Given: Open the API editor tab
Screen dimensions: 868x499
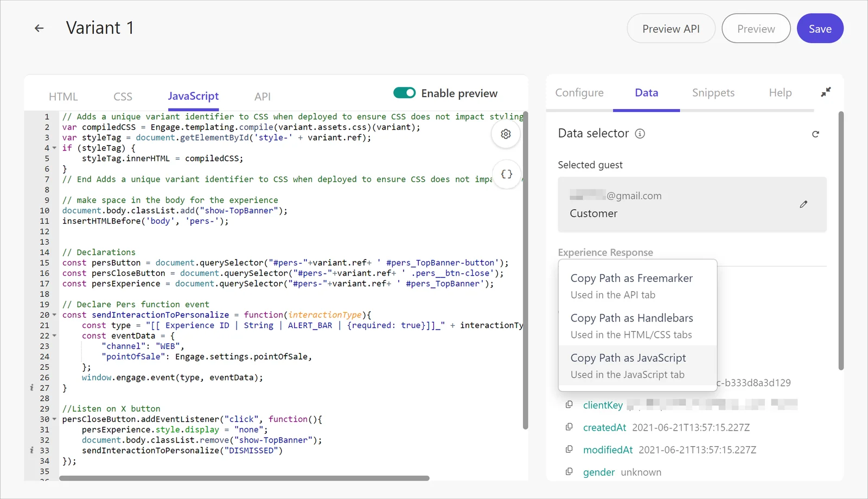Looking at the screenshot, I should coord(263,97).
